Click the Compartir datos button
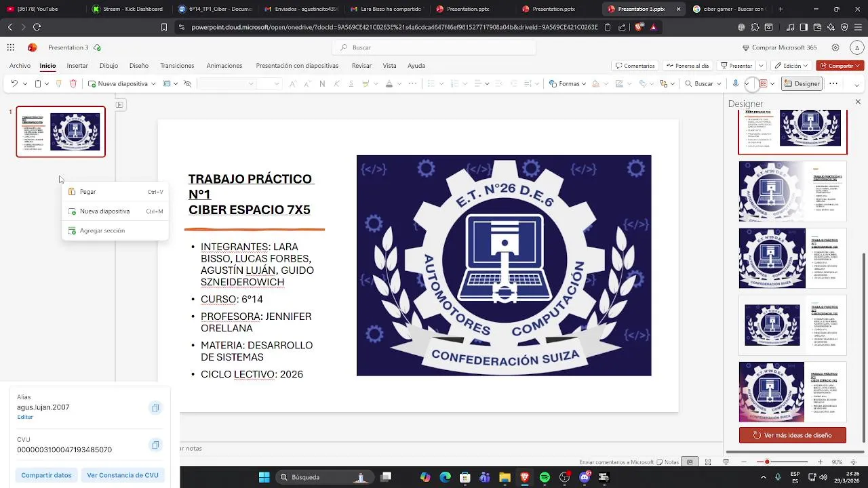Viewport: 868px width, 488px height. [46, 475]
